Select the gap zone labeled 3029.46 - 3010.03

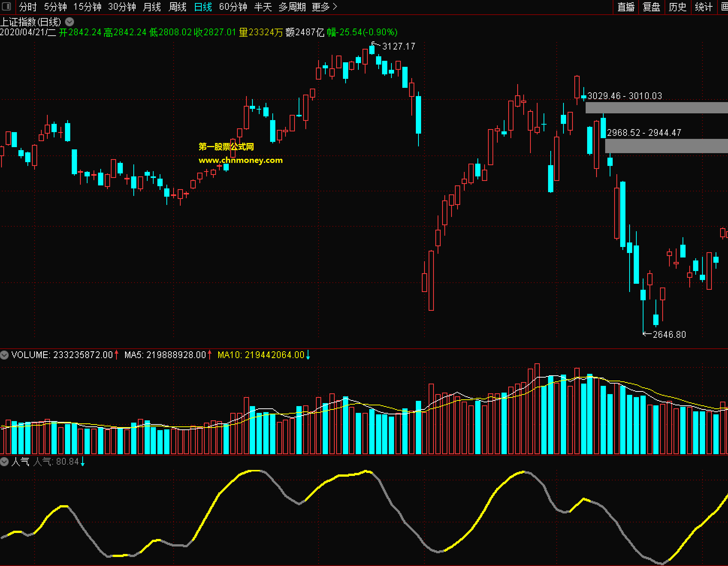click(657, 108)
